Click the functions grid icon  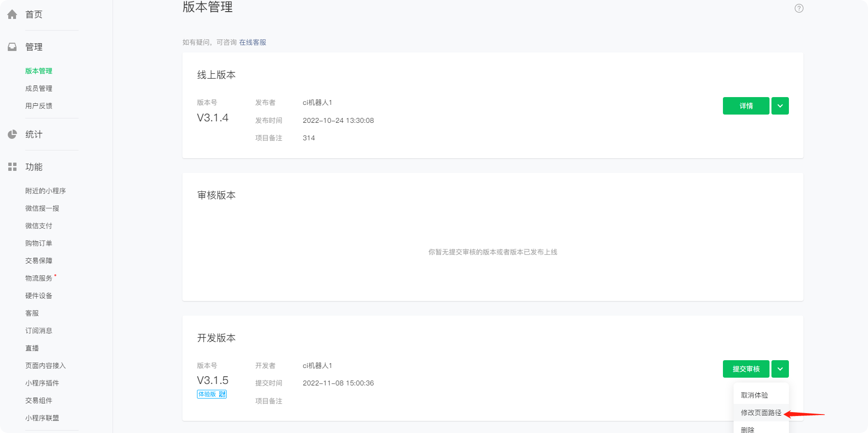[x=12, y=167]
